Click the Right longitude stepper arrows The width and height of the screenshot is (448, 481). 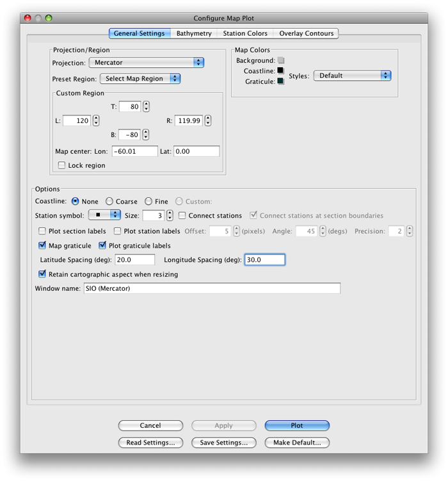point(208,120)
